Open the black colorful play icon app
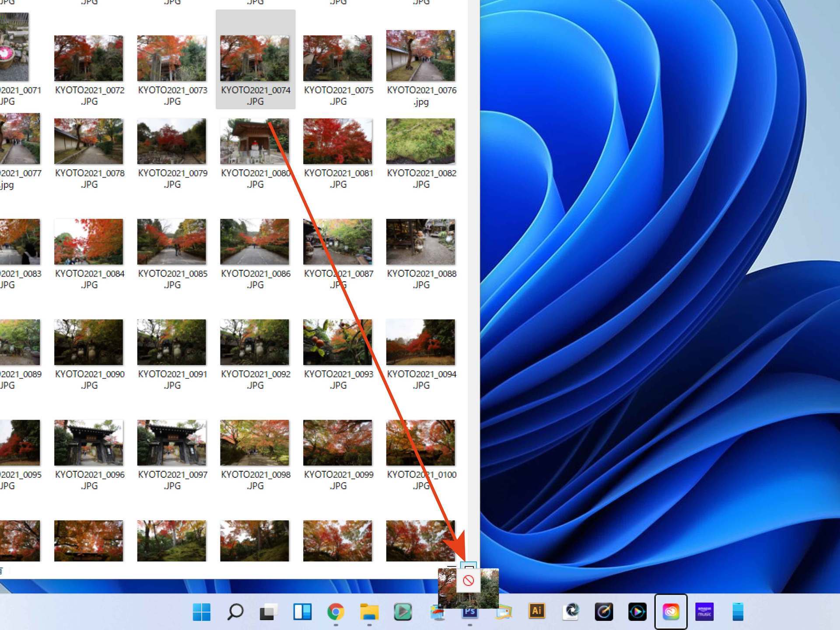Screen dimensions: 840x630 (x=637, y=611)
